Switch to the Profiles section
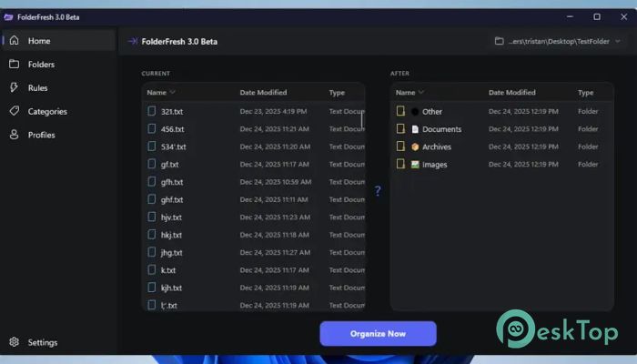 tap(58, 135)
